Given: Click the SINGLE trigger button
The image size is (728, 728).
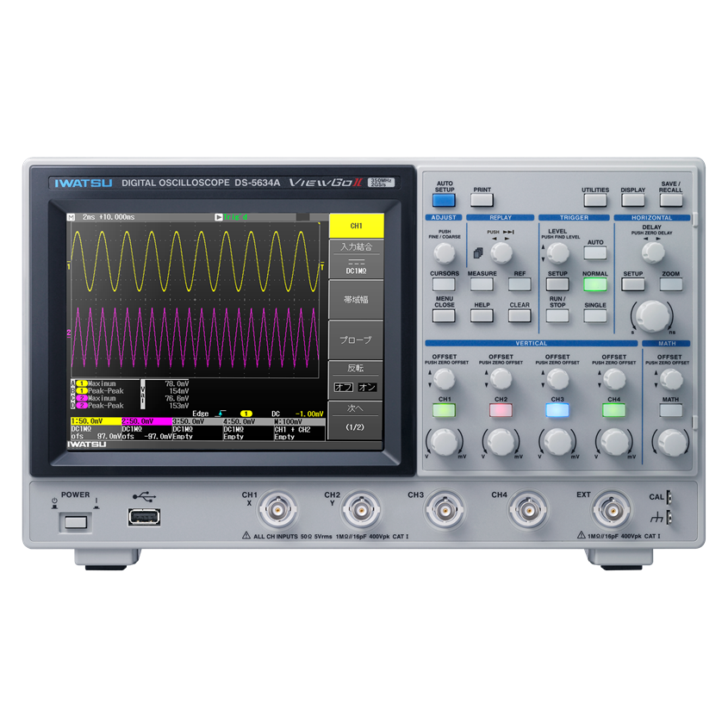Looking at the screenshot, I should click(x=595, y=315).
